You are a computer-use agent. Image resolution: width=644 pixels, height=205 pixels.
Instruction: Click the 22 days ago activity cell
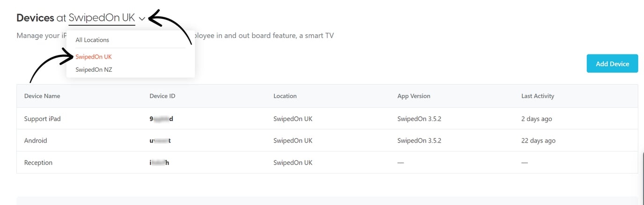[538, 140]
